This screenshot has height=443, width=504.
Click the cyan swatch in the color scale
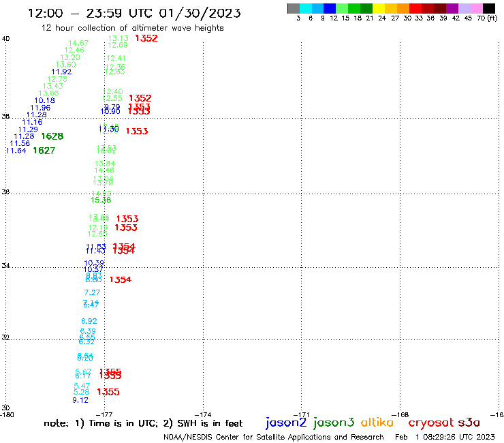click(306, 8)
